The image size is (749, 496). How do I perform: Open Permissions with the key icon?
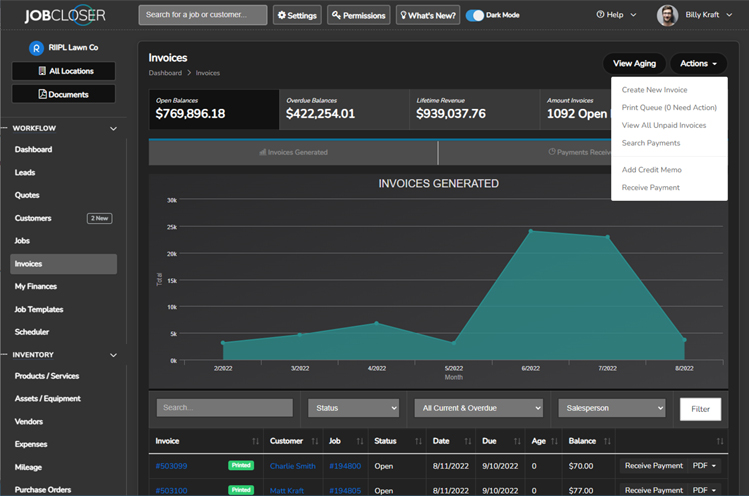[x=358, y=15]
